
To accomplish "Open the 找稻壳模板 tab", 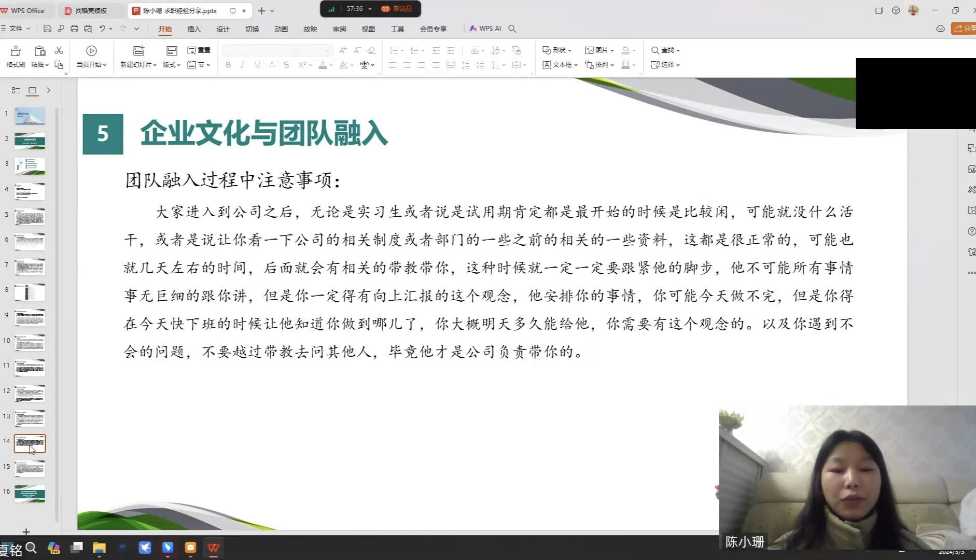I will [91, 10].
